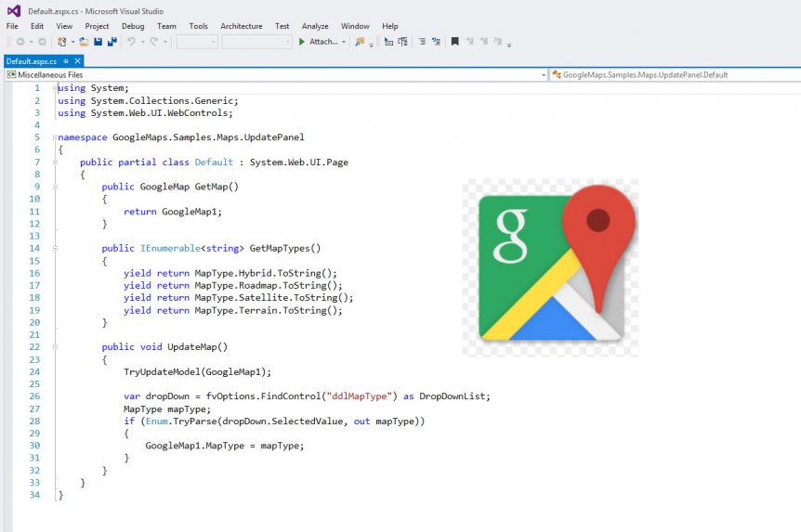Open the Architecture menu
The image size is (801, 532).
click(x=241, y=26)
